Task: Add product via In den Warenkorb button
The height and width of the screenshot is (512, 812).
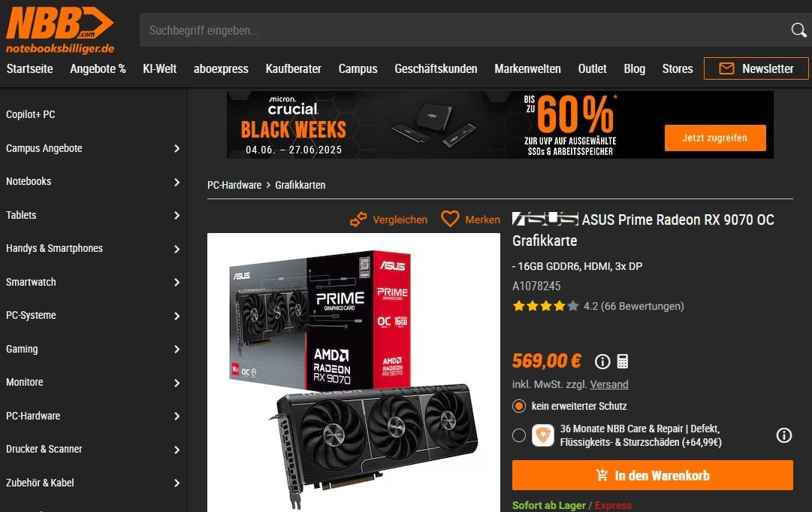Action: 653,475
